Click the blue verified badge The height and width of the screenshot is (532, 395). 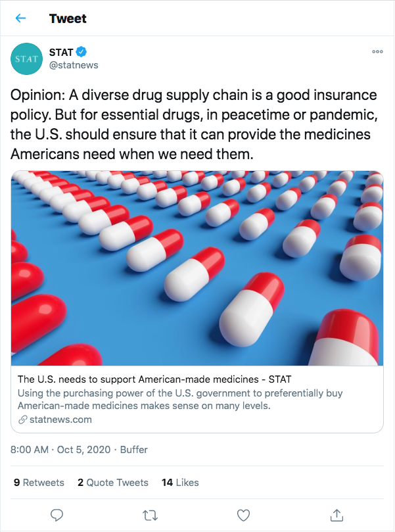[x=83, y=52]
